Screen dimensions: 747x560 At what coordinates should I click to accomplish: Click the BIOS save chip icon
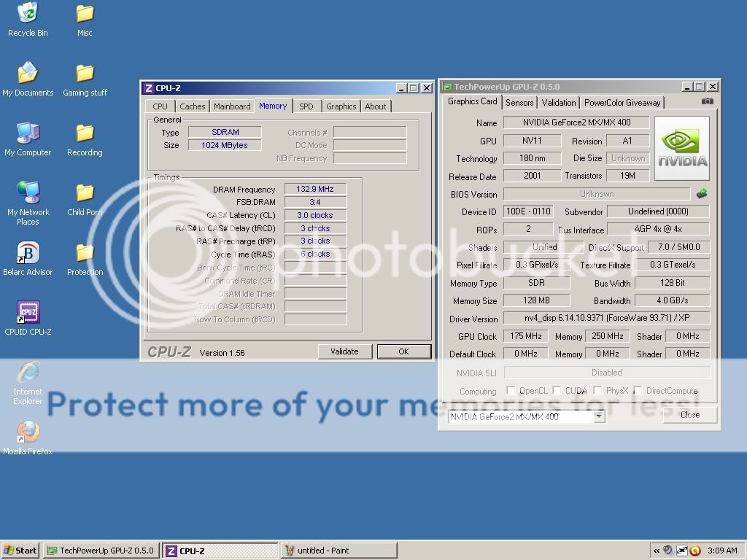pos(702,194)
